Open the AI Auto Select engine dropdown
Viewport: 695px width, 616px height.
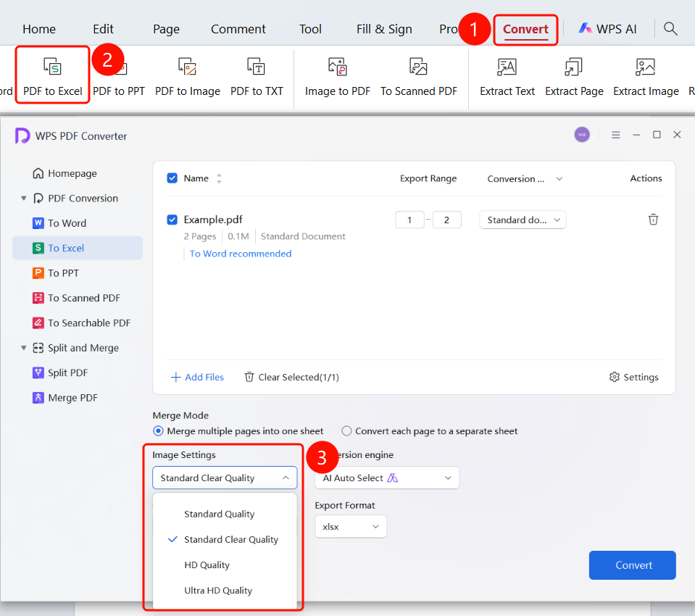pyautogui.click(x=387, y=478)
